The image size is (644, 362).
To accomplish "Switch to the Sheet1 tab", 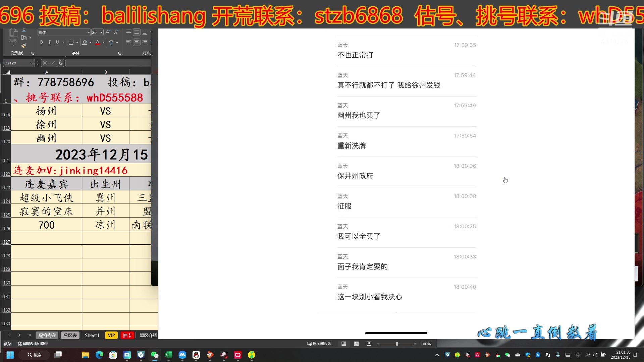I will click(92, 335).
